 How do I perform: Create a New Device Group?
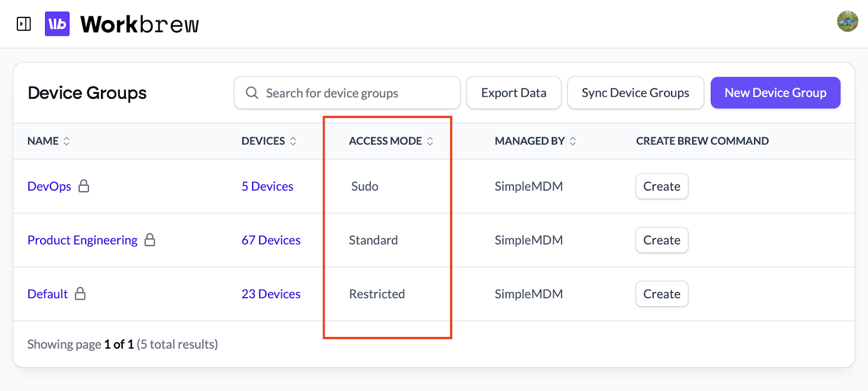click(775, 93)
